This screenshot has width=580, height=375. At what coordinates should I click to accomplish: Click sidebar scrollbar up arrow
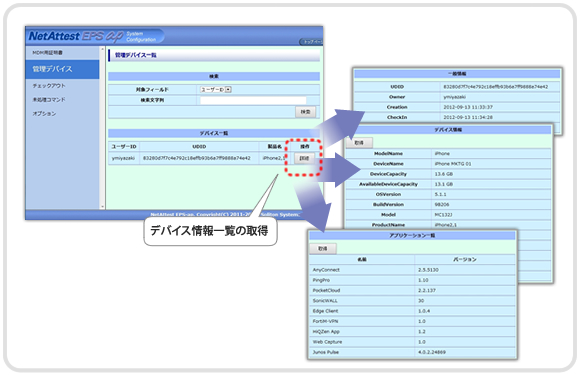click(x=102, y=49)
